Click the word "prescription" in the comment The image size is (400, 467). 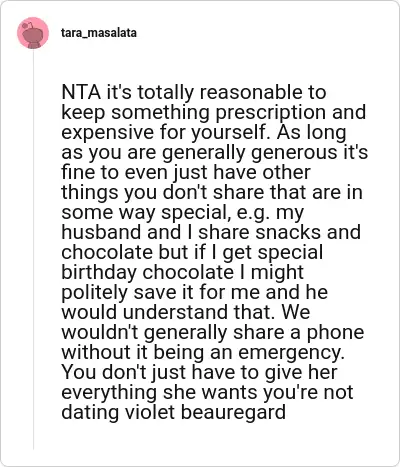coord(270,113)
